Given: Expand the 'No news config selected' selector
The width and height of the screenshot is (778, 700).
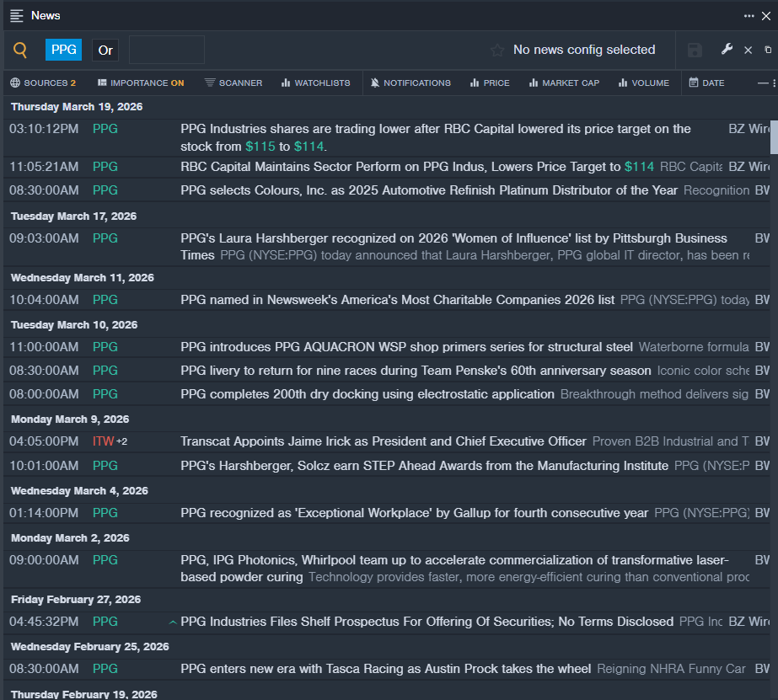Looking at the screenshot, I should [583, 51].
